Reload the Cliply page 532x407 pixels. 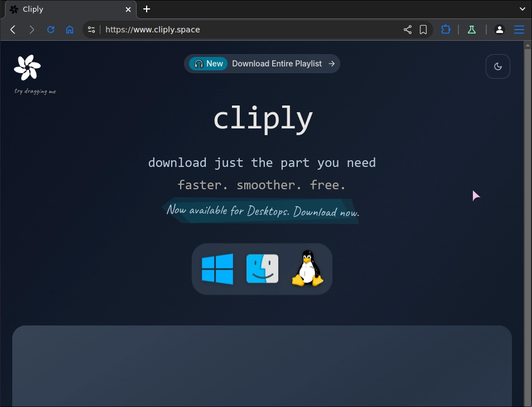50,30
